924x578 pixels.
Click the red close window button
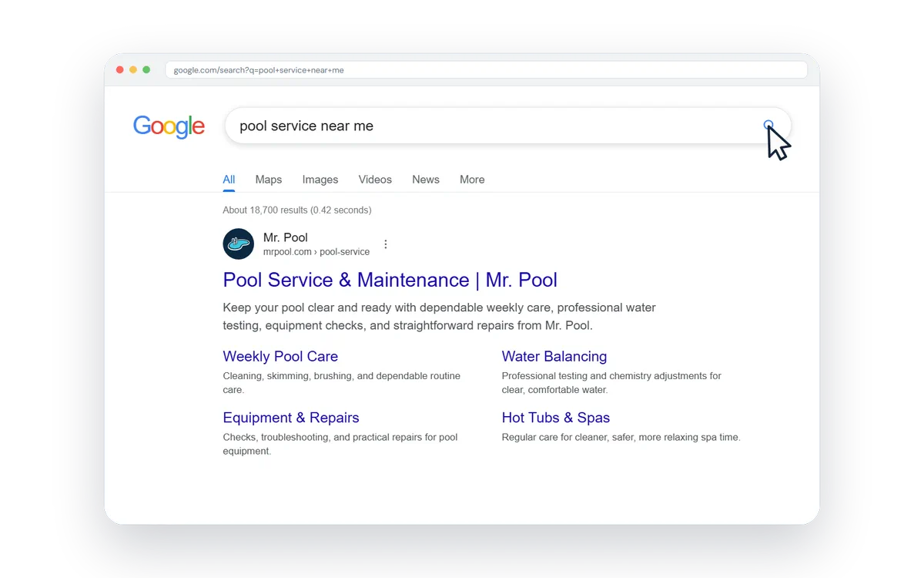click(x=119, y=70)
